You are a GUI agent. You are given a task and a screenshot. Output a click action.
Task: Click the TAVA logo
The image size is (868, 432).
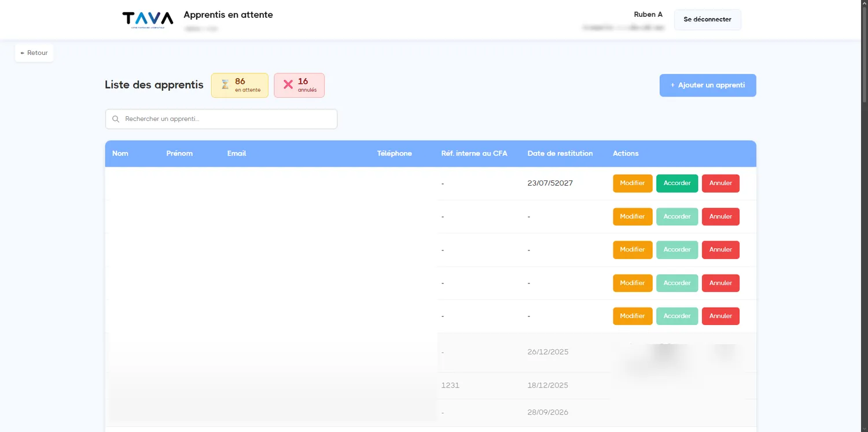pyautogui.click(x=148, y=20)
